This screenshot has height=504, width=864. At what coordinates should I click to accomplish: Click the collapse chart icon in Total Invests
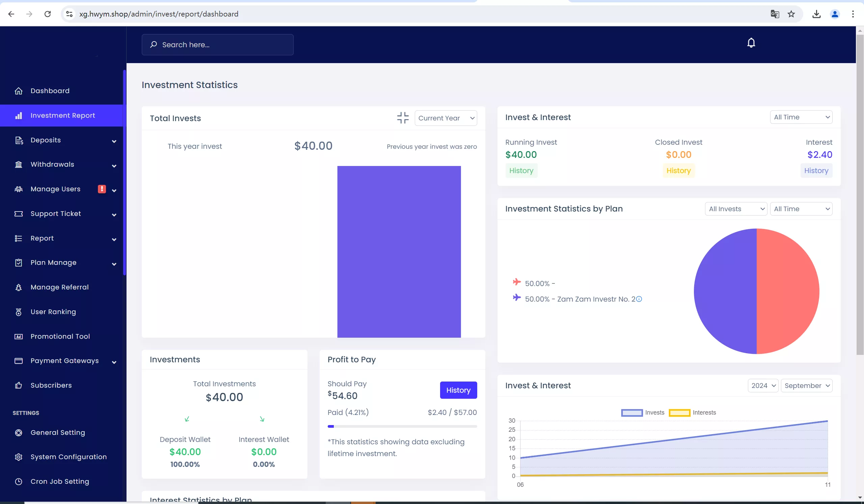[x=403, y=118]
